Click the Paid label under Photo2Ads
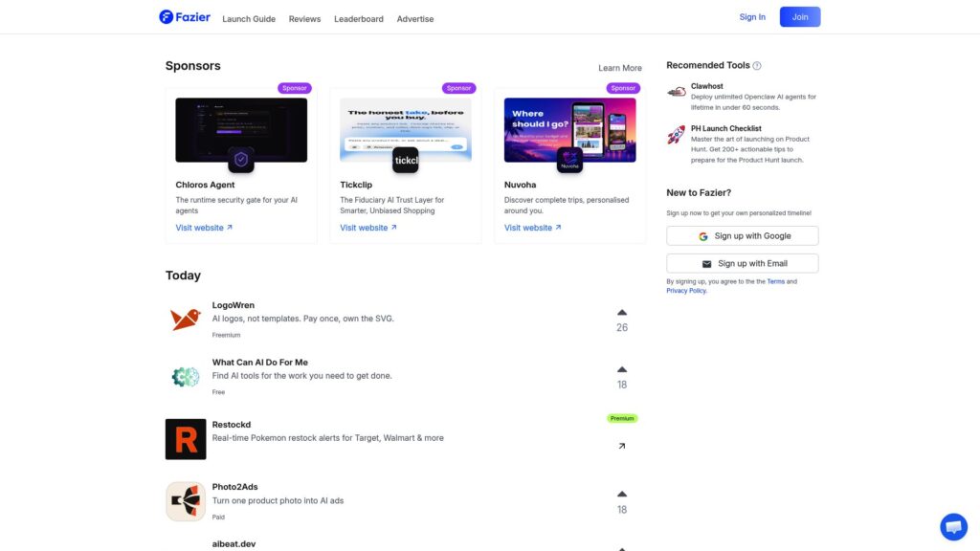Image resolution: width=980 pixels, height=551 pixels. (x=218, y=518)
